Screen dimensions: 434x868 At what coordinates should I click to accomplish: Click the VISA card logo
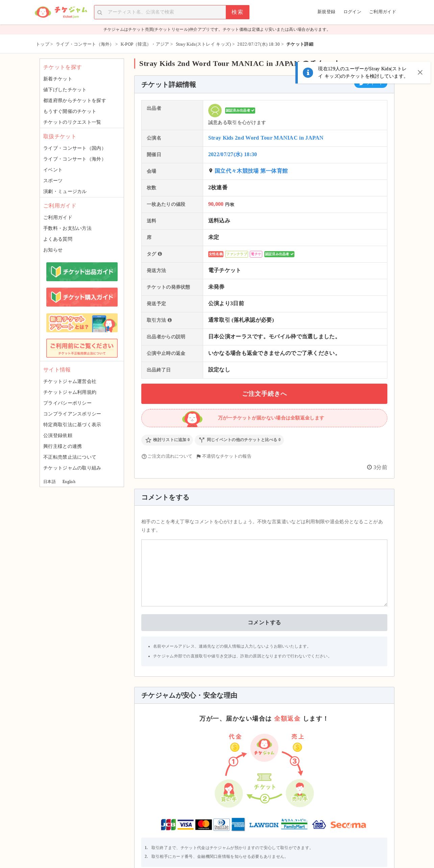186,825
